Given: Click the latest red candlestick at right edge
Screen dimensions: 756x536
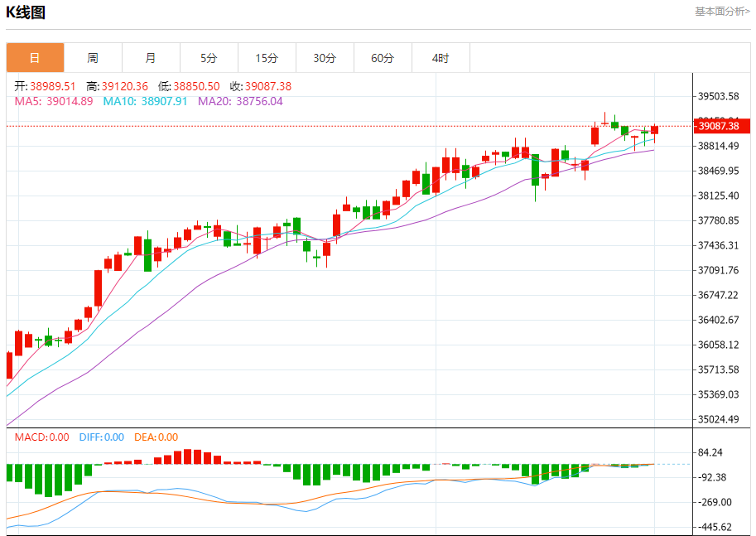Looking at the screenshot, I should pos(654,130).
